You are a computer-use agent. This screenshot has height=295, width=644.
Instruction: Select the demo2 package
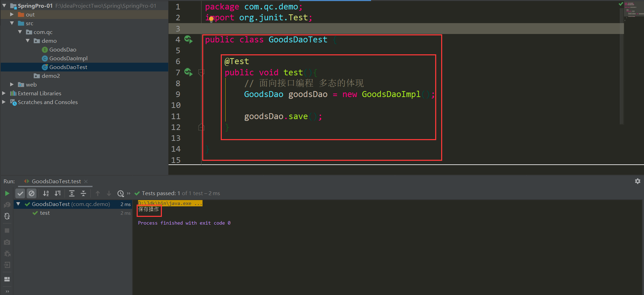pyautogui.click(x=51, y=76)
